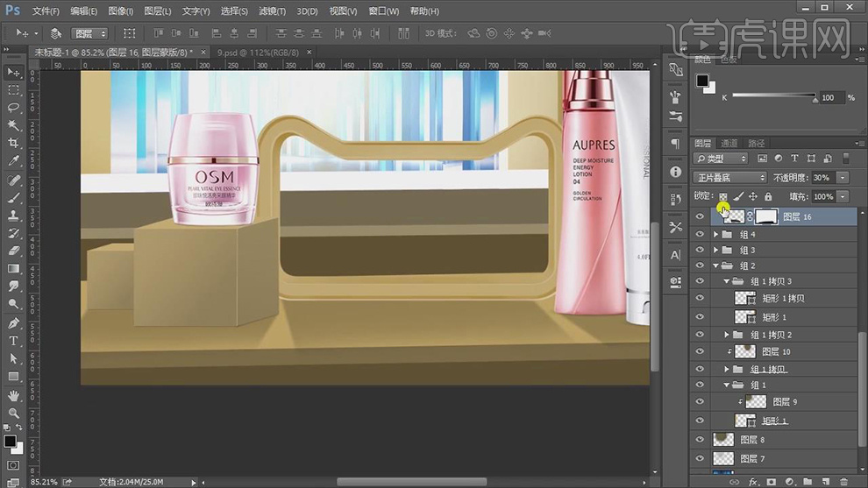Image resolution: width=868 pixels, height=488 pixels.
Task: Toggle visibility of 组 4 group
Action: tap(700, 235)
